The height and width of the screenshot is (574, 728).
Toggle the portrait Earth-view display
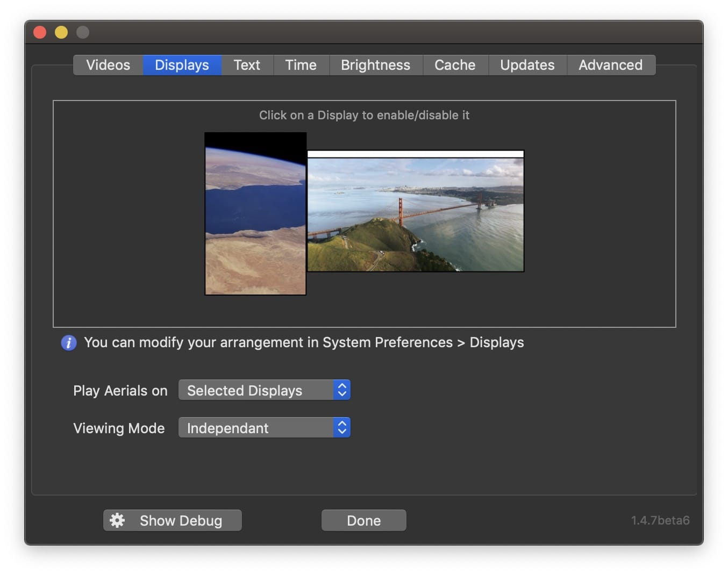tap(255, 214)
